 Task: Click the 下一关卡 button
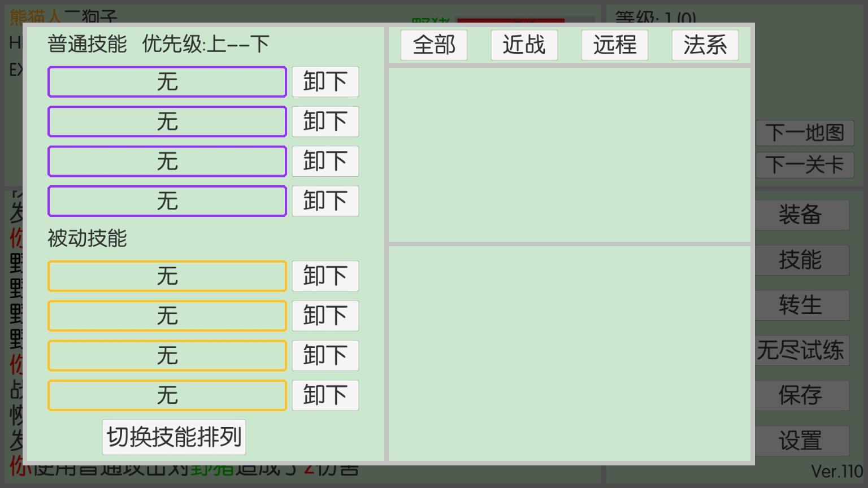[804, 164]
